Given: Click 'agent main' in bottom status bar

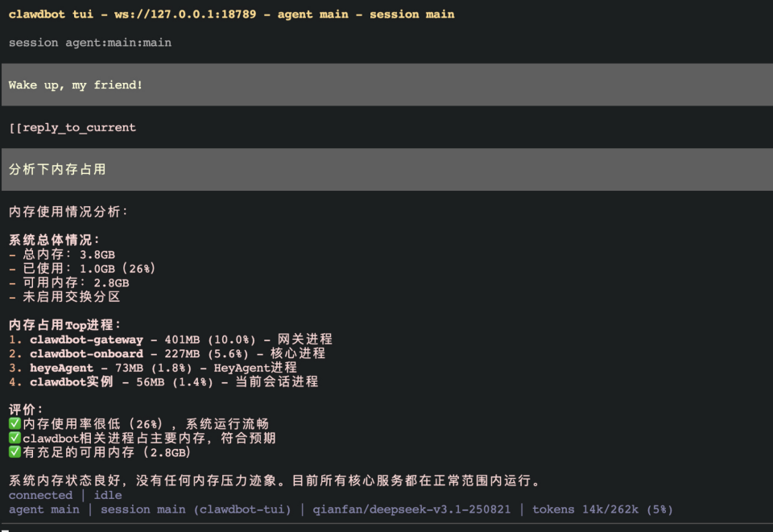Looking at the screenshot, I should pos(43,509).
